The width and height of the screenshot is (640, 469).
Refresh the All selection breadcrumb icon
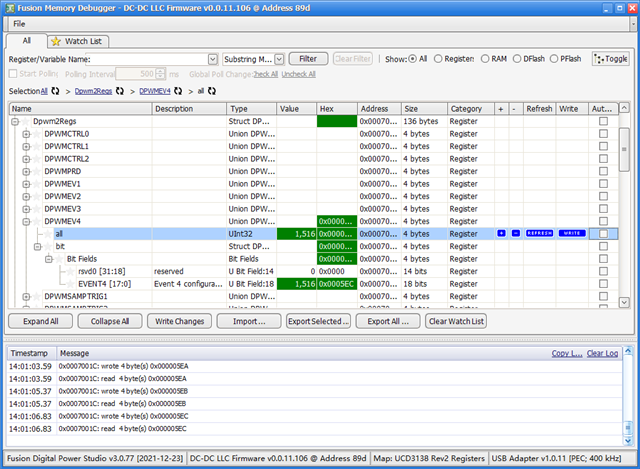coord(55,91)
